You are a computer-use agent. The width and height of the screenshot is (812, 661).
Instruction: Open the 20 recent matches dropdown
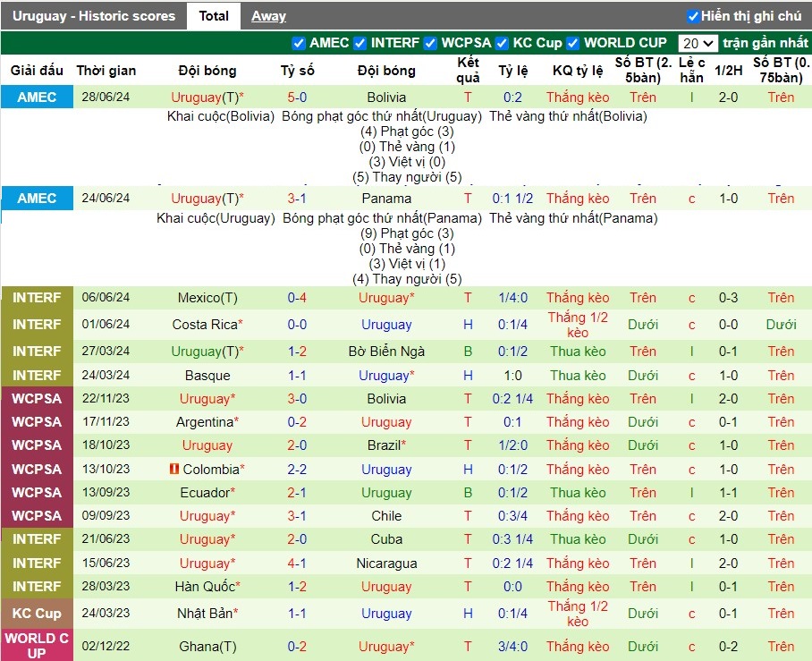coord(698,43)
